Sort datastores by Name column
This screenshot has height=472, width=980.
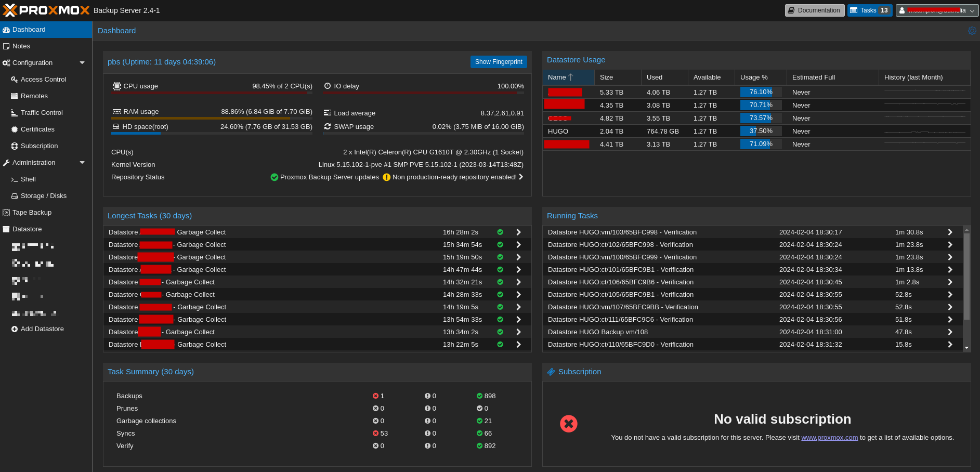pyautogui.click(x=568, y=77)
